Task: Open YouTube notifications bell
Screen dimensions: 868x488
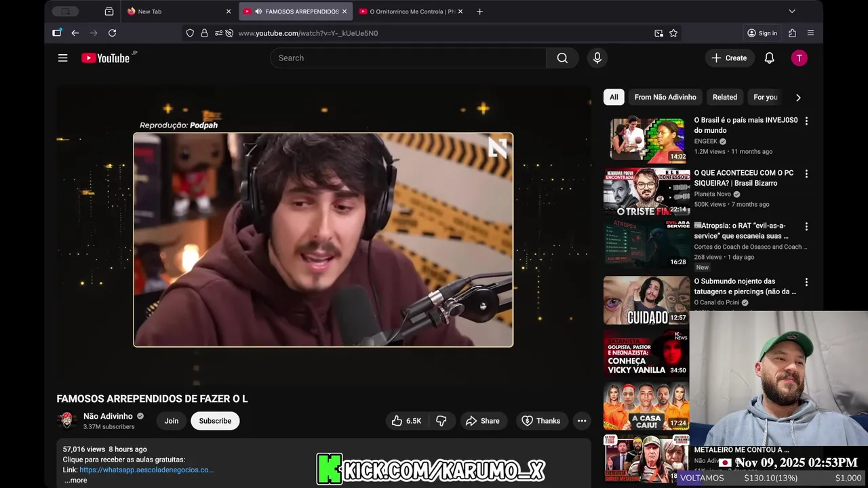Action: 769,58
